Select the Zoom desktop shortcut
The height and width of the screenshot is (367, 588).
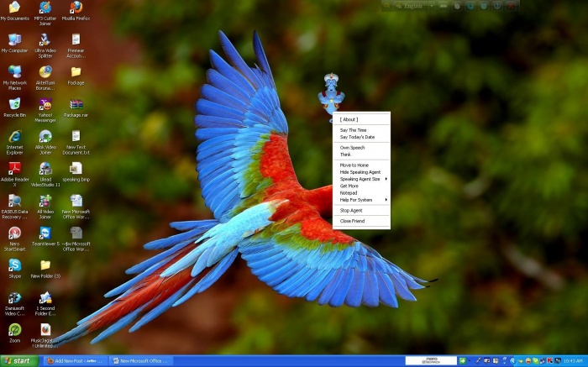(14, 333)
